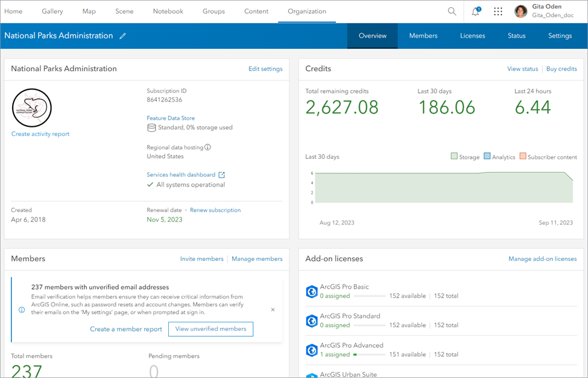Screen dimensions: 588x378
Task: Open the Scene menu item
Action: [x=124, y=11]
